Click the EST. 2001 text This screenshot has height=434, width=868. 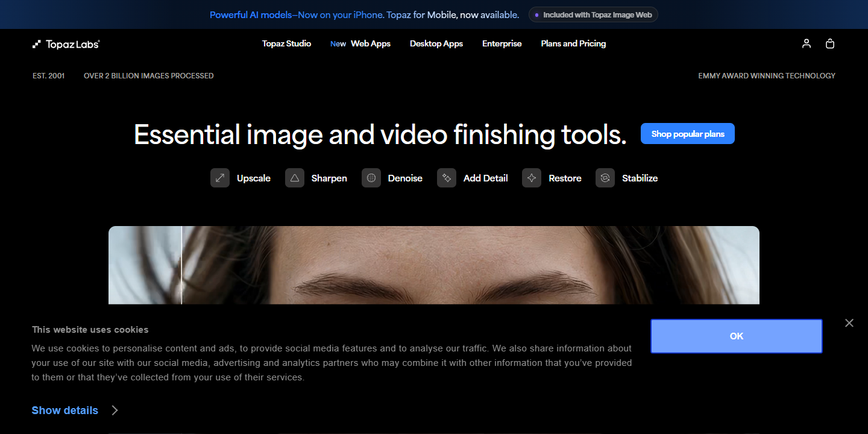[48, 76]
